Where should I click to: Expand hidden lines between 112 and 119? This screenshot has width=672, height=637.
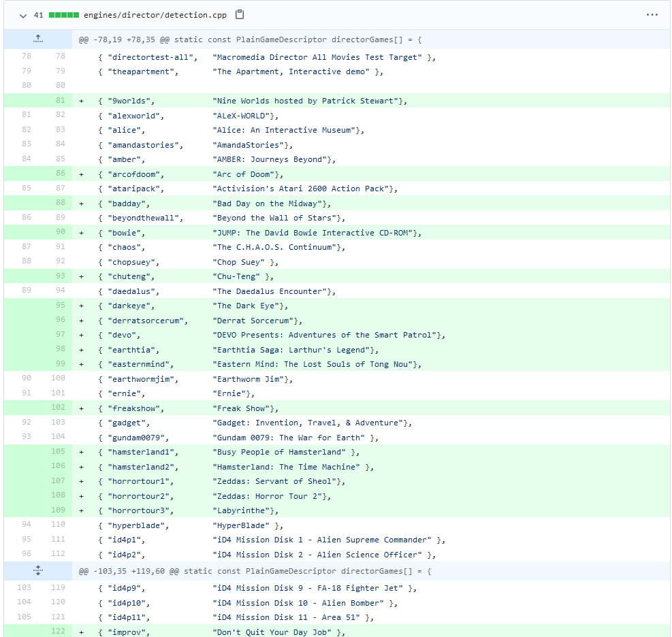[x=38, y=570]
